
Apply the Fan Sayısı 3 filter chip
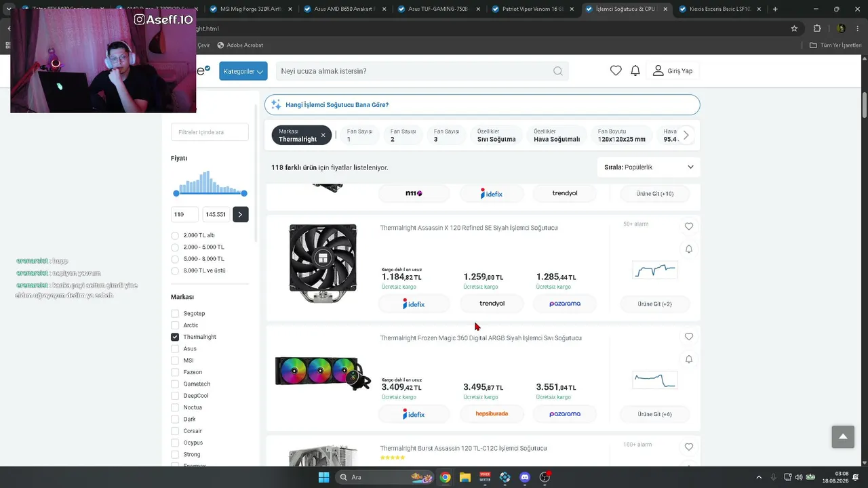pos(446,135)
